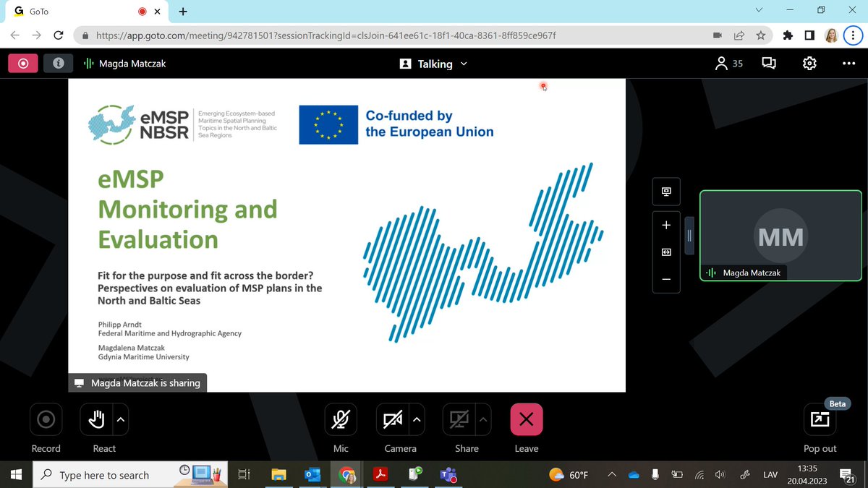Open OneDrive cloud tray icon

(x=634, y=475)
